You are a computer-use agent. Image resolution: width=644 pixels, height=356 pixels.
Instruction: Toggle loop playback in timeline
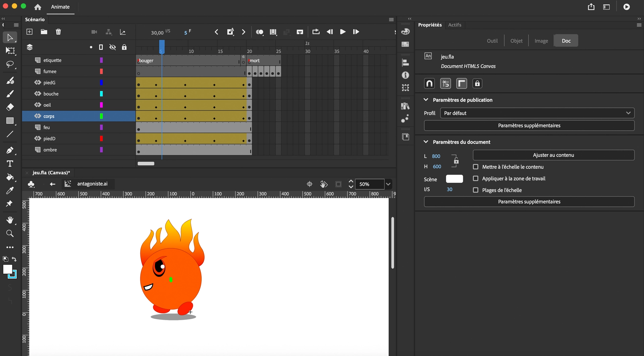[x=316, y=32]
